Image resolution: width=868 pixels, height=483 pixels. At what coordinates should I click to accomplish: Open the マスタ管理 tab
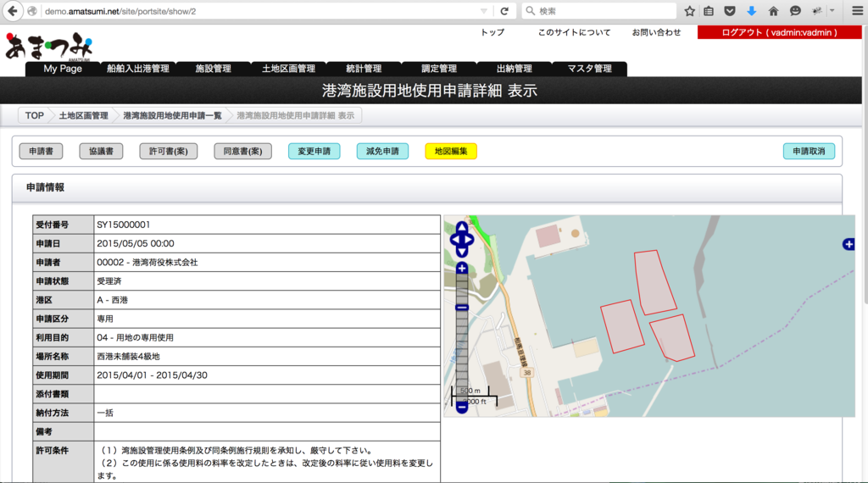point(590,69)
